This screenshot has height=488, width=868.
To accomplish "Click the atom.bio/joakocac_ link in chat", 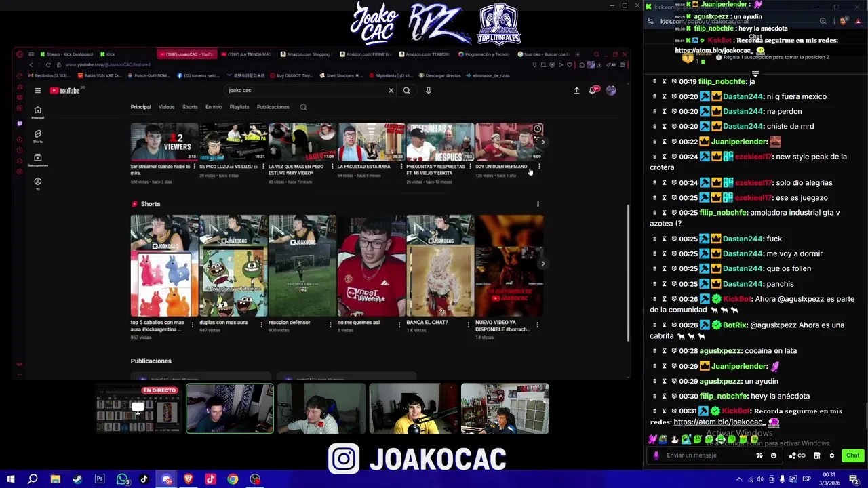I will point(719,422).
